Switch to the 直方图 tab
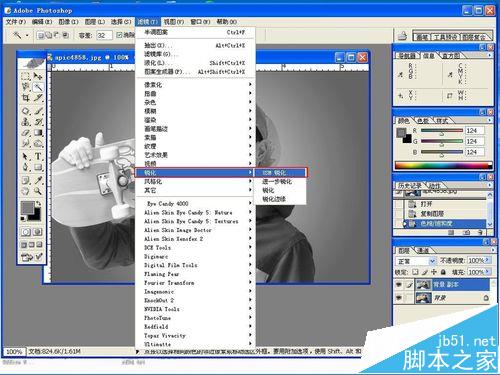Viewport: 500px width, 375px height. point(451,56)
